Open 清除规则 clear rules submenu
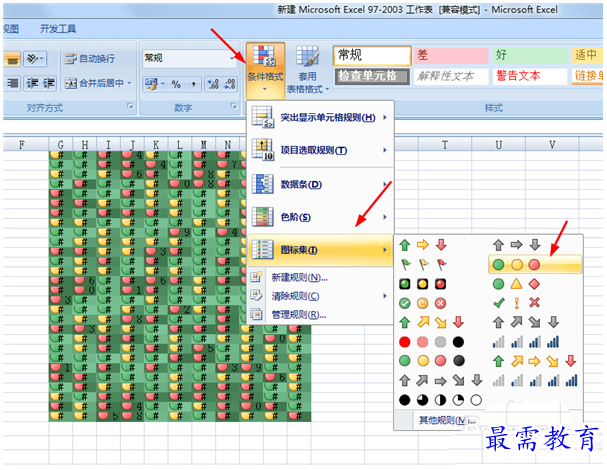Image resolution: width=607 pixels, height=470 pixels. pyautogui.click(x=320, y=296)
